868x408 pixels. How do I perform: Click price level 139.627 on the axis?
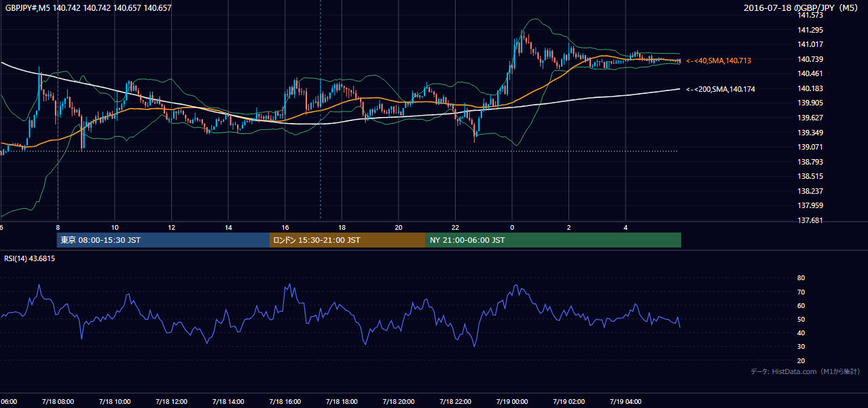tap(810, 118)
